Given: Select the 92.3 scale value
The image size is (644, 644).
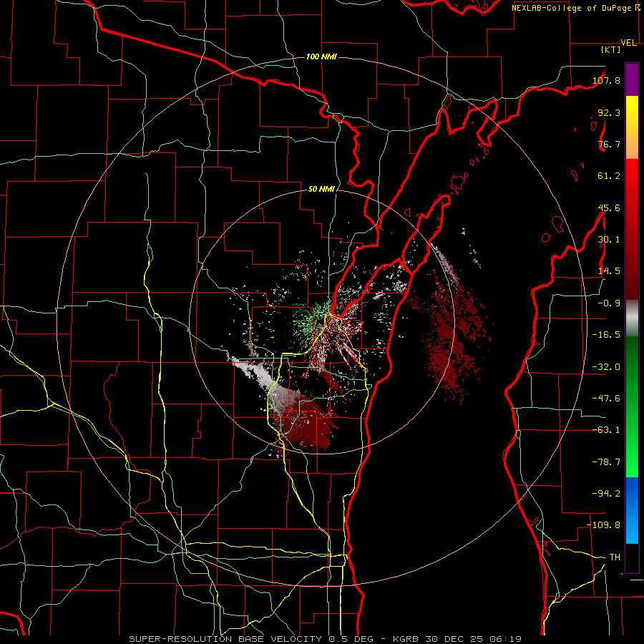Looking at the screenshot, I should coord(609,112).
